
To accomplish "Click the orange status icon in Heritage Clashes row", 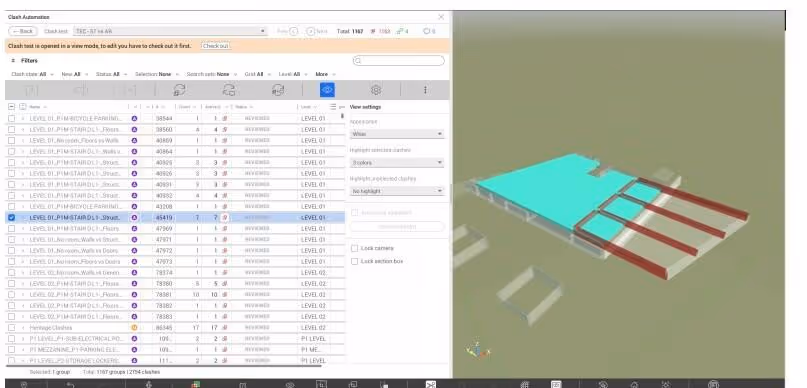I will coord(134,328).
